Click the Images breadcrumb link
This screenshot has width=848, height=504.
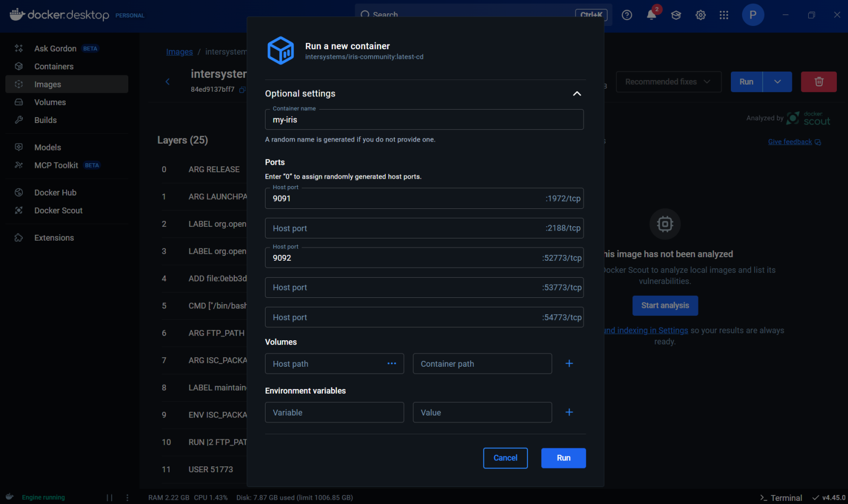(179, 52)
